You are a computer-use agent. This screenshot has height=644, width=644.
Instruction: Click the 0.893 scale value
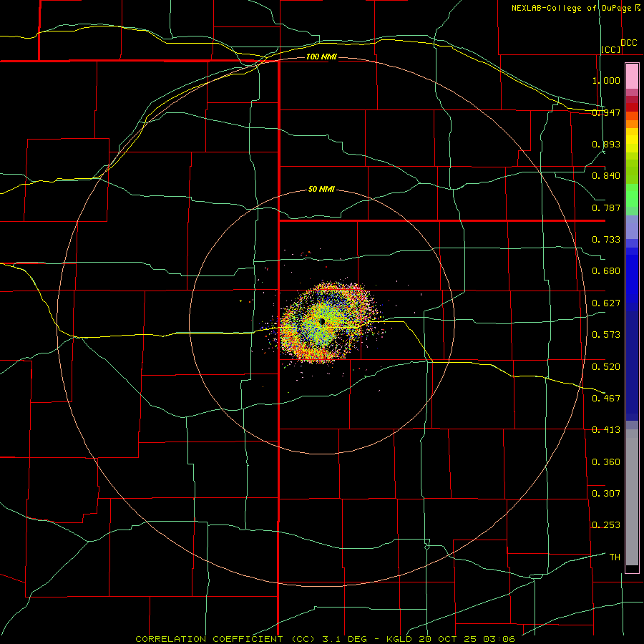click(x=606, y=144)
